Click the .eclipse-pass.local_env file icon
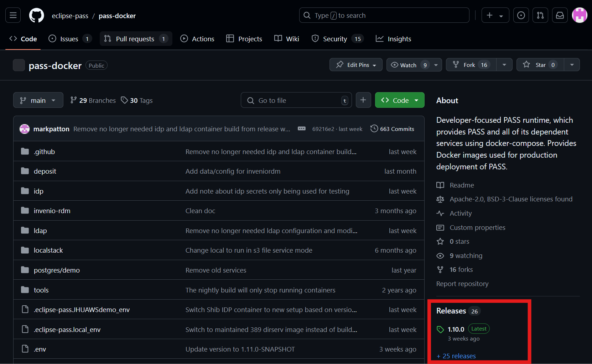Viewport: 592px width, 364px height. pos(25,329)
